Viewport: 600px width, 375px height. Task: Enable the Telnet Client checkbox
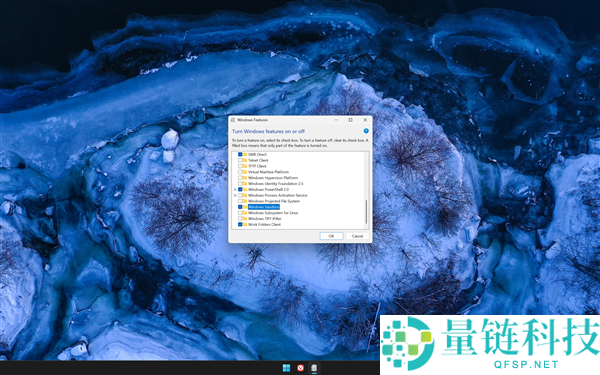[x=240, y=160]
